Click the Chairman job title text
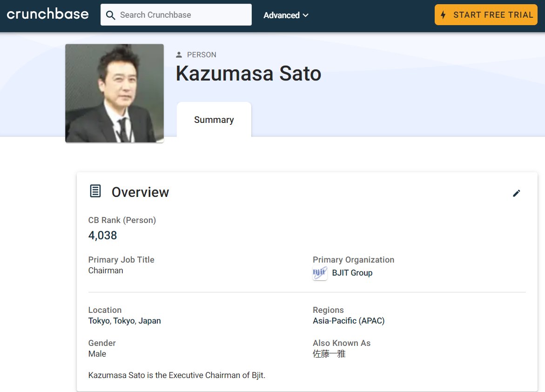 (x=106, y=270)
